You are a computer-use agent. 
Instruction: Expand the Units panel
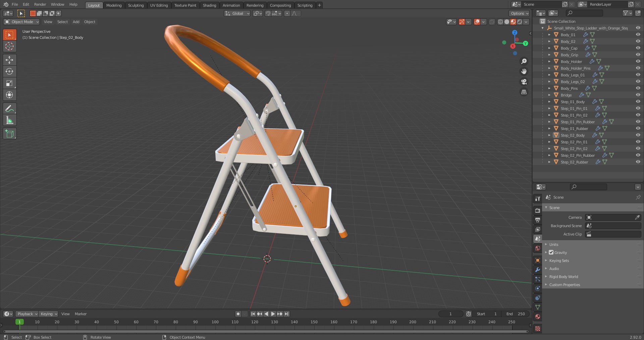click(554, 245)
